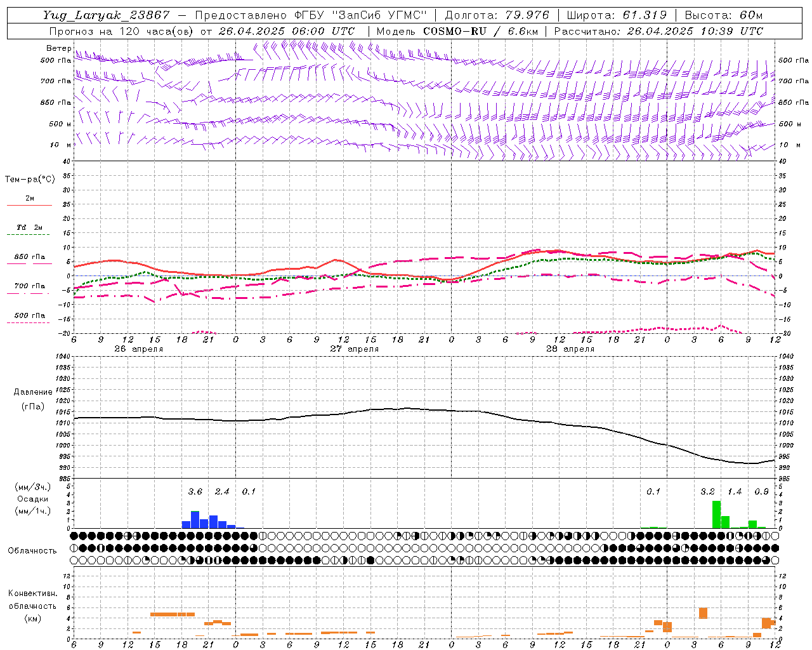Select the 1.4 precipitation total

[x=735, y=492]
